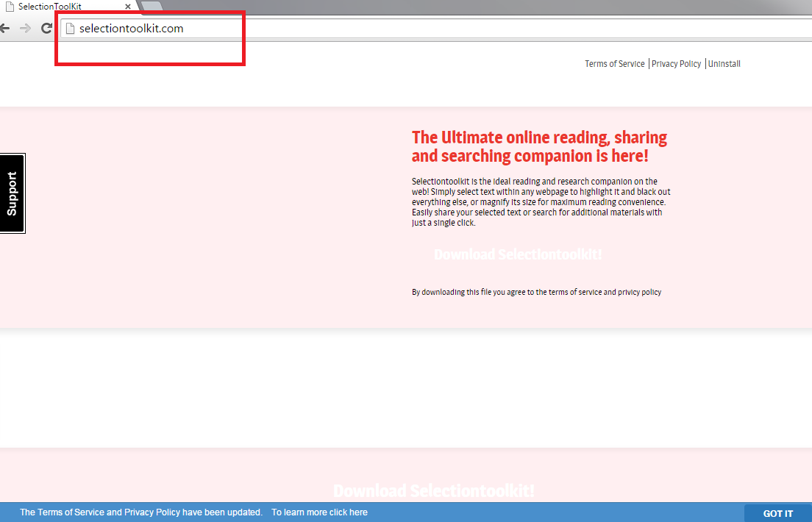Image resolution: width=812 pixels, height=522 pixels.
Task: Click the lower Download Selectiontoolkit! button
Action: point(433,490)
